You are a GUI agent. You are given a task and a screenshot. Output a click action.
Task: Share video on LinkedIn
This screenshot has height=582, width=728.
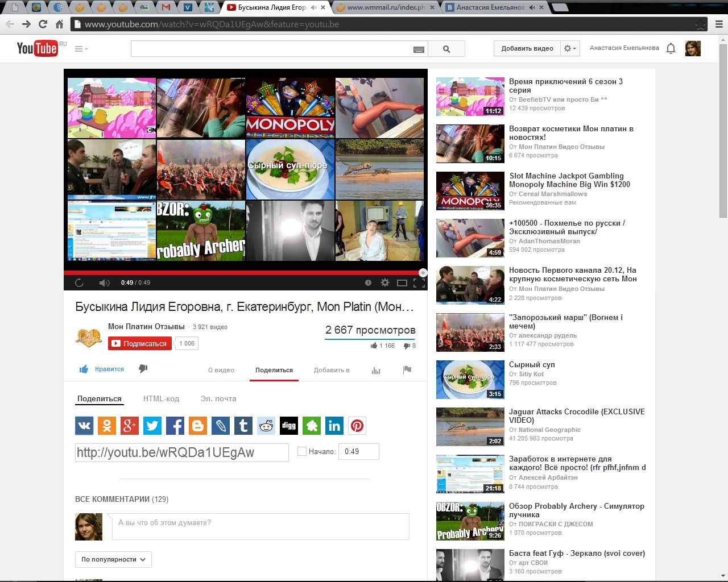pyautogui.click(x=334, y=425)
